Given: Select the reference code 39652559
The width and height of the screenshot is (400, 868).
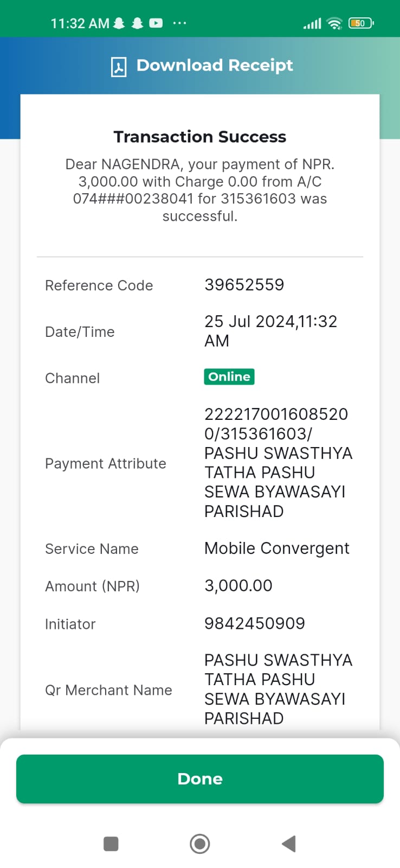Looking at the screenshot, I should [244, 285].
